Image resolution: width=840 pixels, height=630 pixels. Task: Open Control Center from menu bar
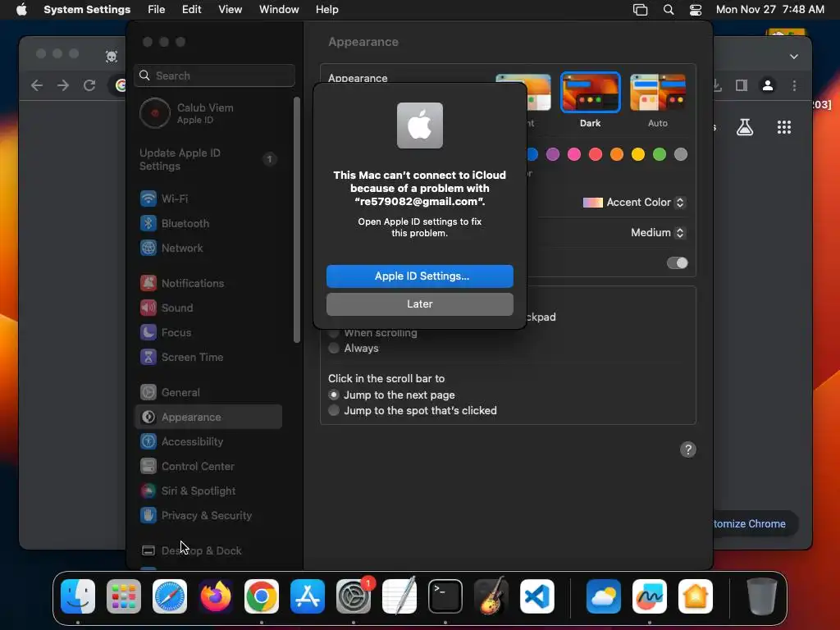click(696, 10)
